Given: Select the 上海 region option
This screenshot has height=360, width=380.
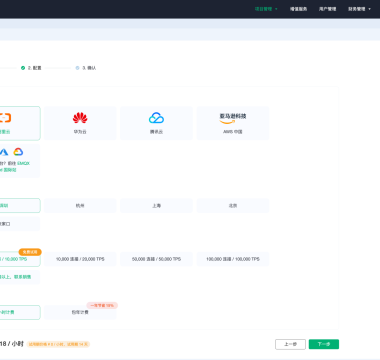Looking at the screenshot, I should click(156, 206).
